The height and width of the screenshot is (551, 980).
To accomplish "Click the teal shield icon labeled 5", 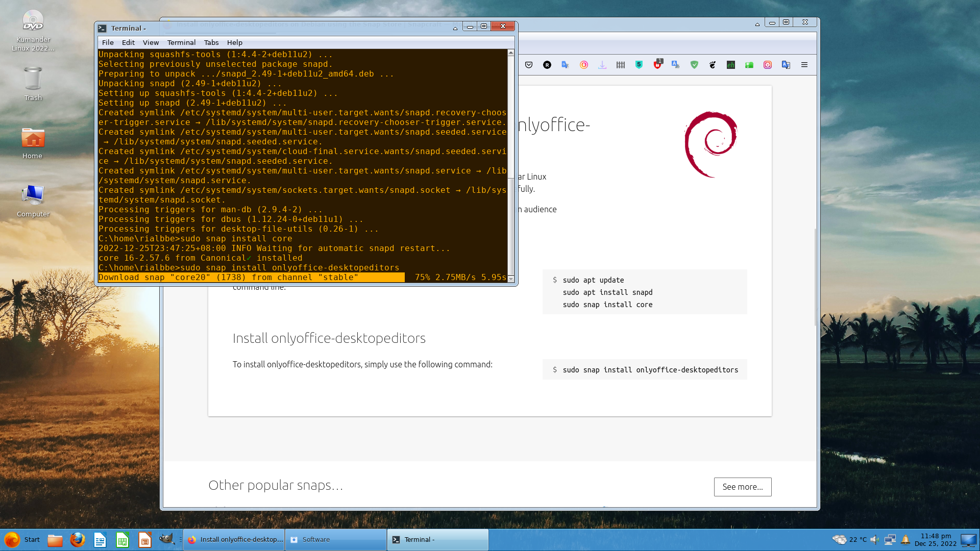I will tap(639, 65).
